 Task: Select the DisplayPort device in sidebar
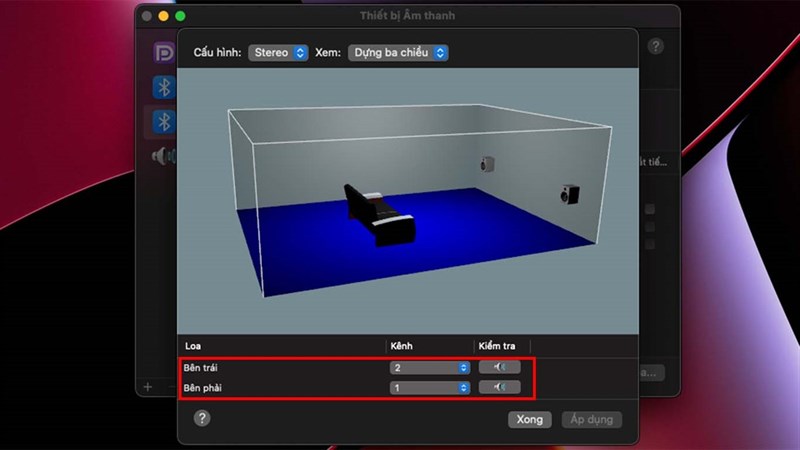click(x=164, y=53)
